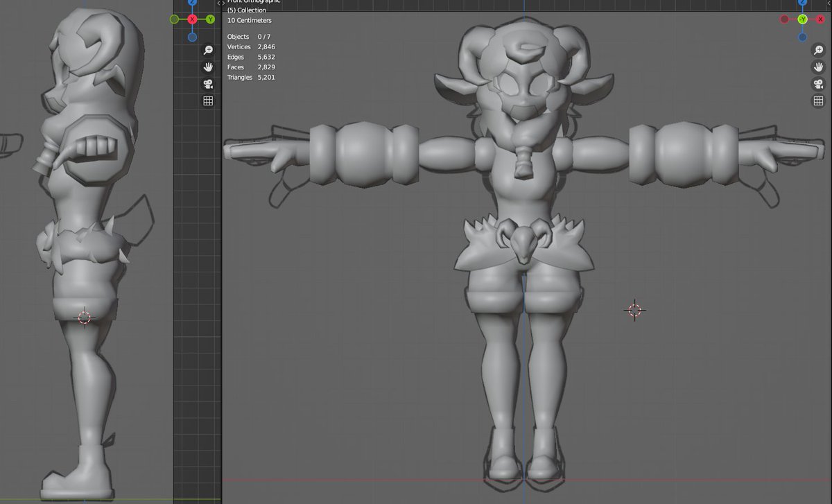Click the green Y axis ball on the navigation gizmo
The height and width of the screenshot is (504, 832).
(210, 19)
